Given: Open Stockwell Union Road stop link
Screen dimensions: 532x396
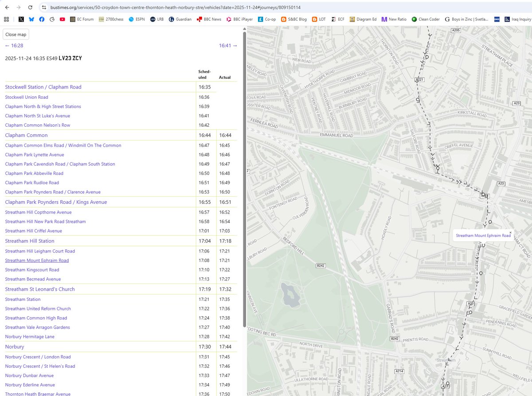Looking at the screenshot, I should tap(27, 97).
